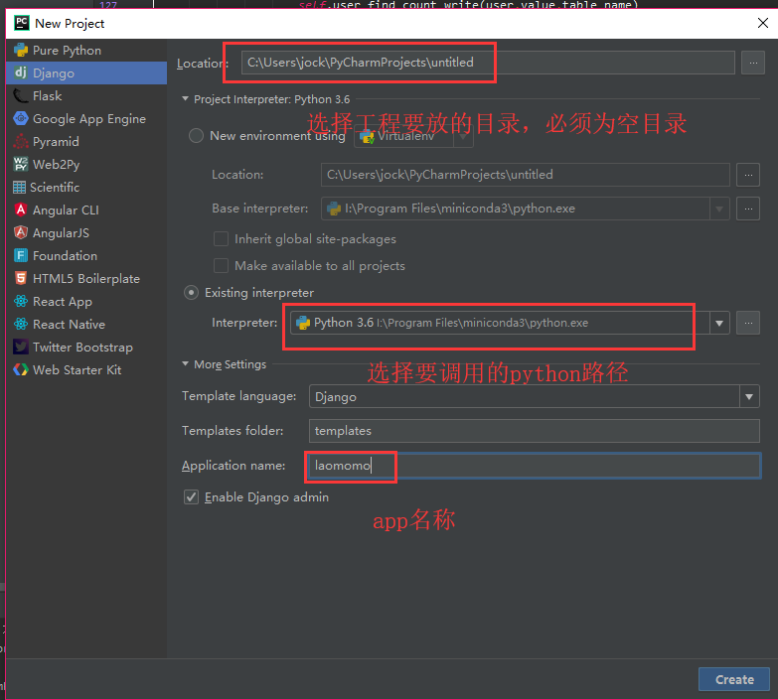778x700 pixels.
Task: Click the Twitter Bootstrap icon
Action: [x=20, y=347]
